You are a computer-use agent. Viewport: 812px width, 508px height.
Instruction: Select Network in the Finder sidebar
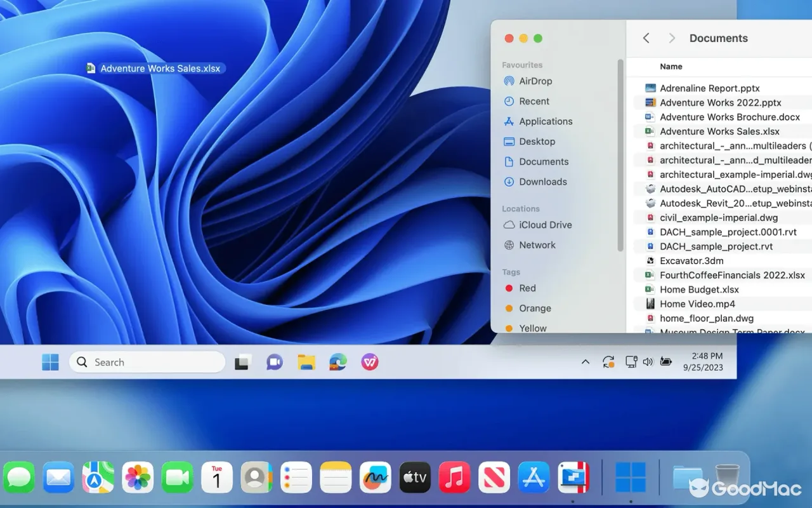pyautogui.click(x=529, y=245)
